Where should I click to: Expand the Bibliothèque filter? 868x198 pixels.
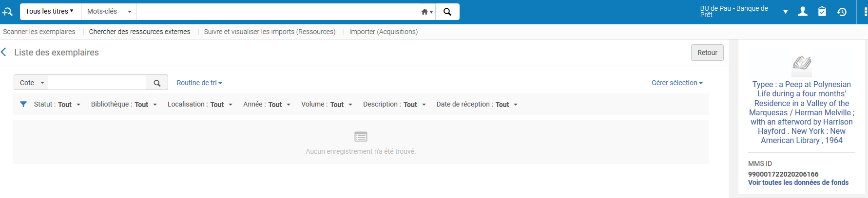pyautogui.click(x=124, y=105)
